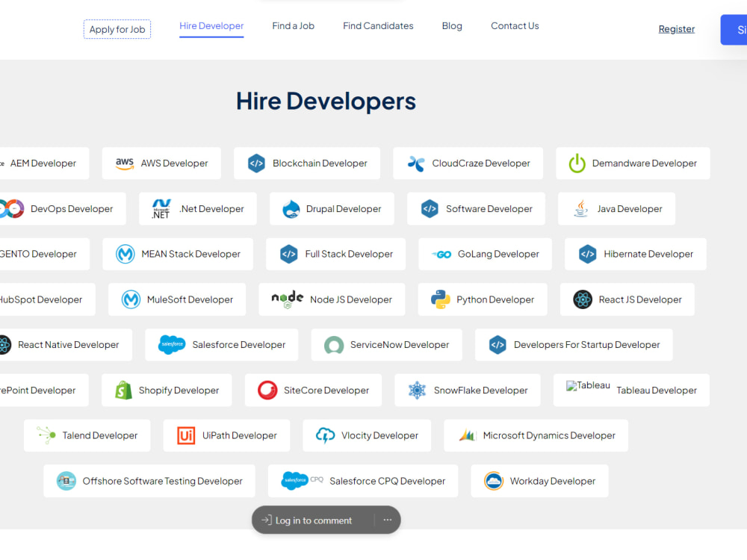
Task: Select the HubSpot Developer label
Action: 41,299
